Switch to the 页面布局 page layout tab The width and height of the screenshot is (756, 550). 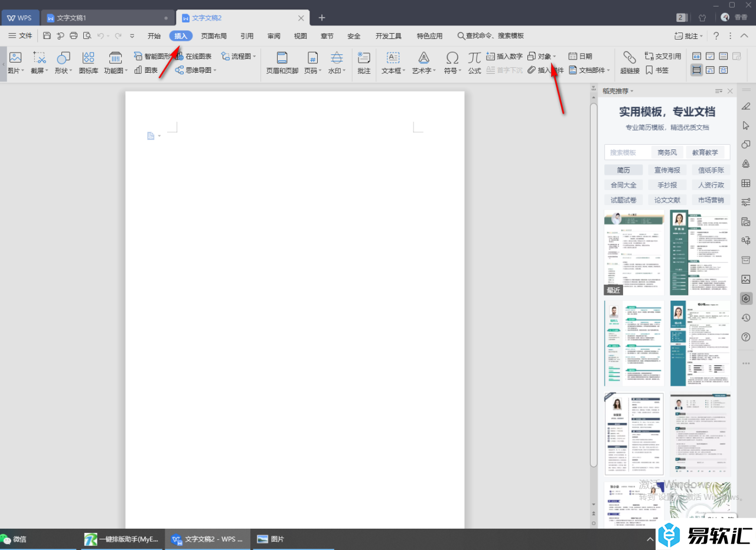(214, 36)
